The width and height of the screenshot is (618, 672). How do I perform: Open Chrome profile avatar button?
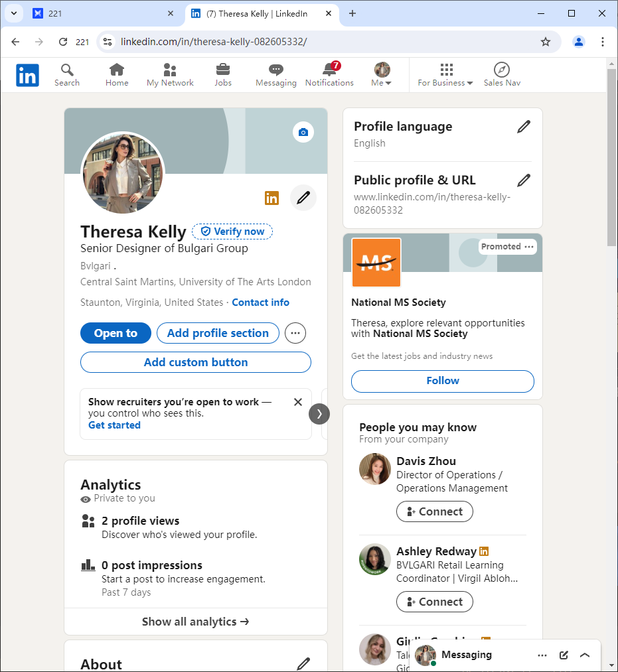coord(579,42)
